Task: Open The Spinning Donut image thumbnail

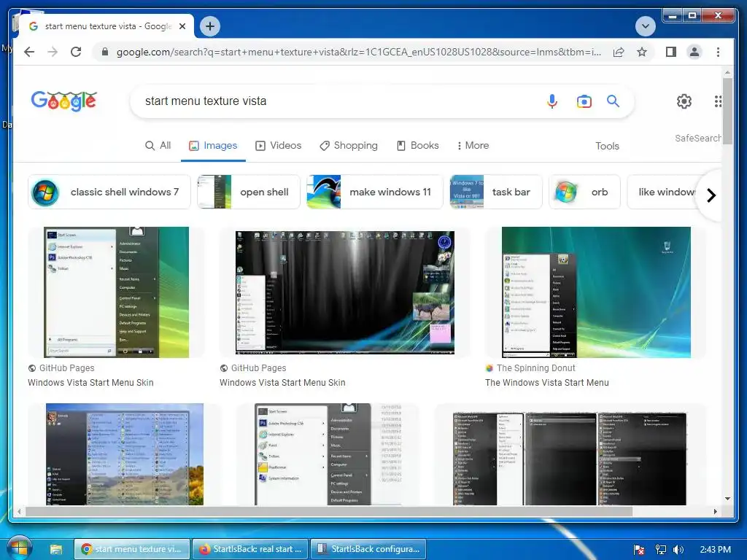Action: 596,292
